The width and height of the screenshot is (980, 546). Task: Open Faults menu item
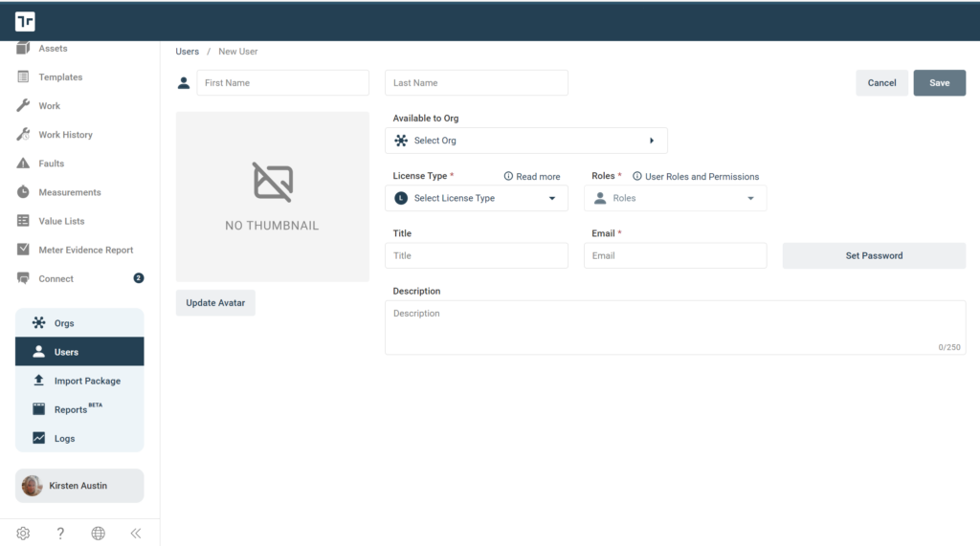tap(52, 164)
